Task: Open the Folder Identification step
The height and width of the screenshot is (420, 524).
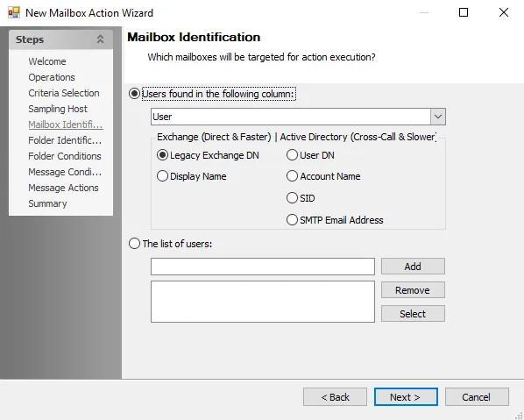Action: pyautogui.click(x=65, y=140)
